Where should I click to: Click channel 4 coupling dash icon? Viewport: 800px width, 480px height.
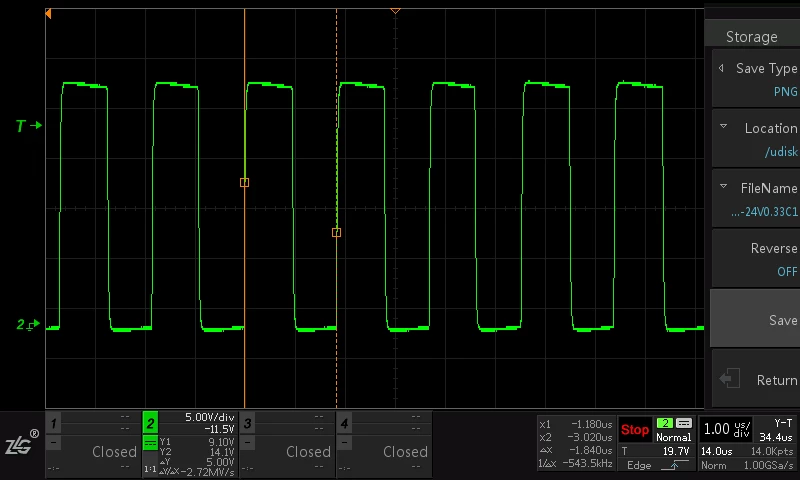pos(344,442)
